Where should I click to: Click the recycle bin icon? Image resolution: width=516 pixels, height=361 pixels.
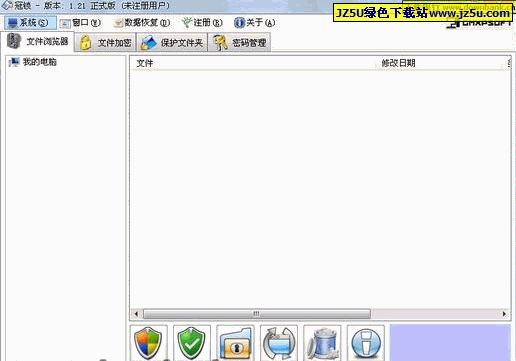click(322, 343)
